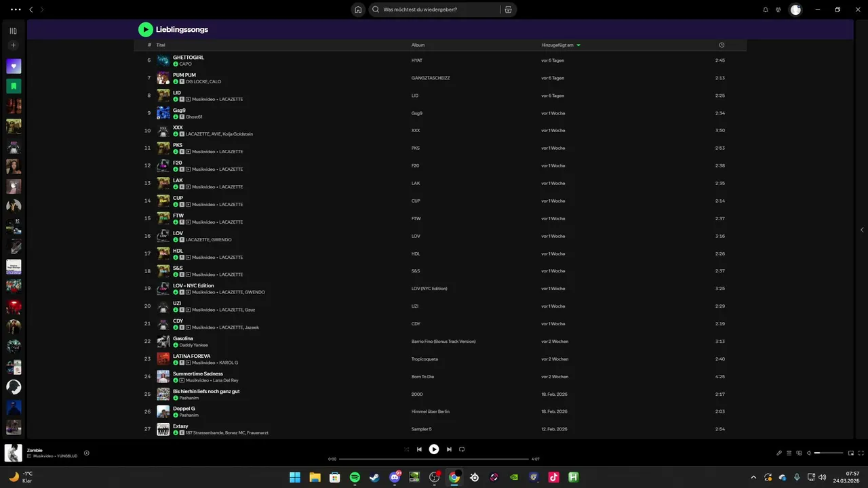Click the XXX song cover thumbnail
The height and width of the screenshot is (488, 868).
pos(163,131)
